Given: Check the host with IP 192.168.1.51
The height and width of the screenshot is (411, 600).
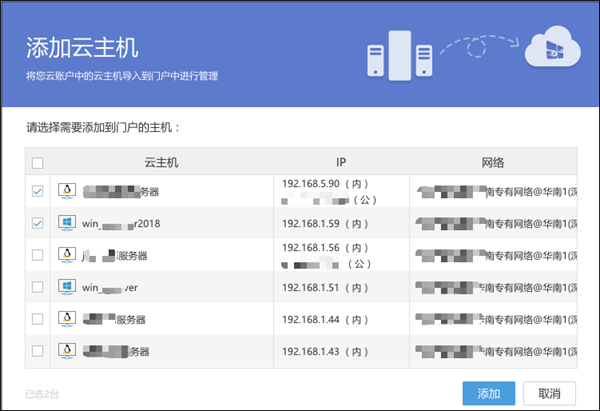Looking at the screenshot, I should (38, 287).
